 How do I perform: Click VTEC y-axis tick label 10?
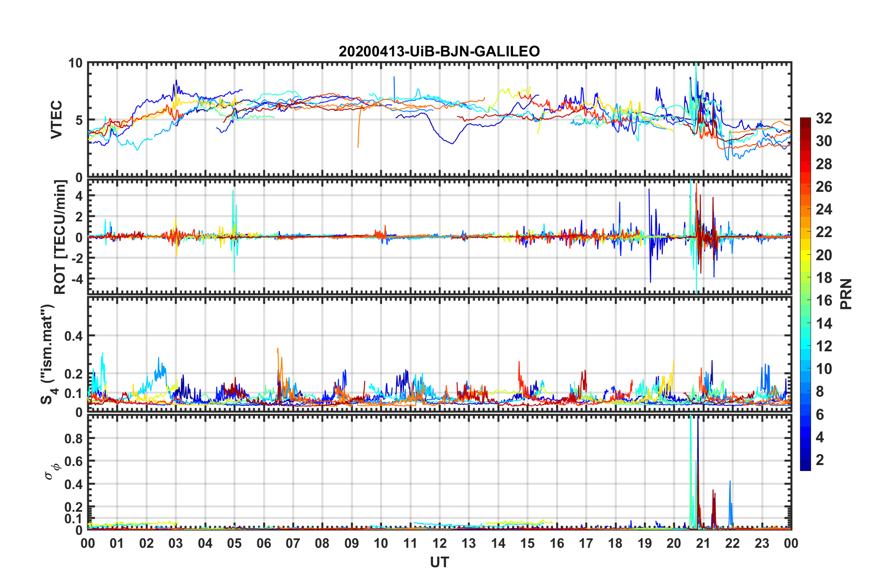click(75, 63)
